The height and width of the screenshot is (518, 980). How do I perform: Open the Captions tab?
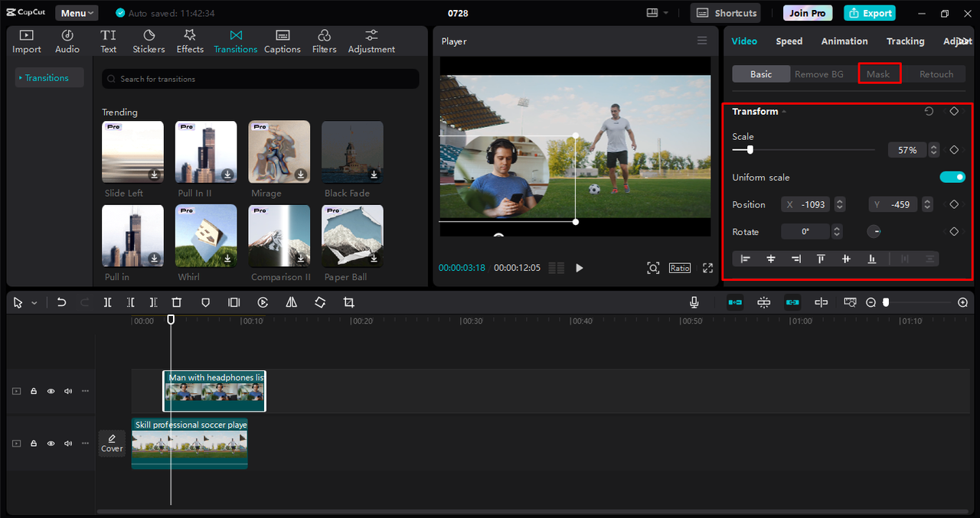[x=283, y=41]
